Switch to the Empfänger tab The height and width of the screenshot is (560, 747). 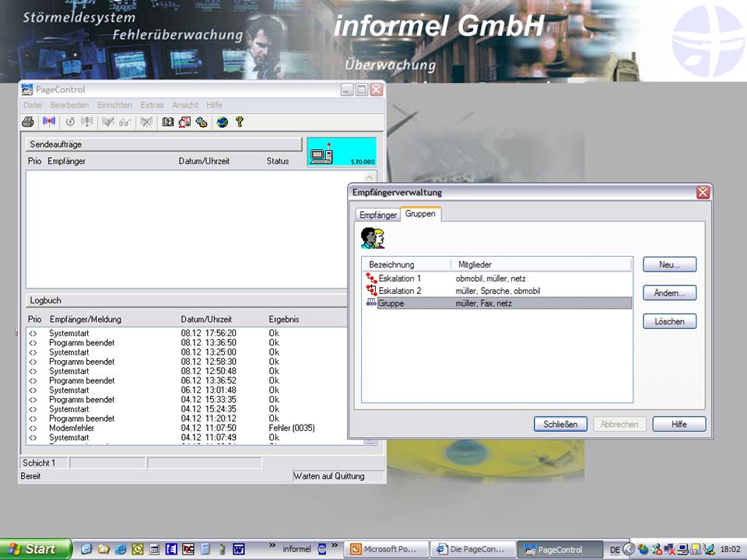(x=378, y=215)
